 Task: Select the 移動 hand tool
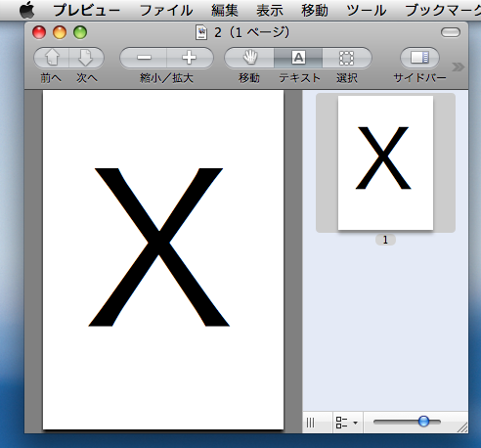249,58
